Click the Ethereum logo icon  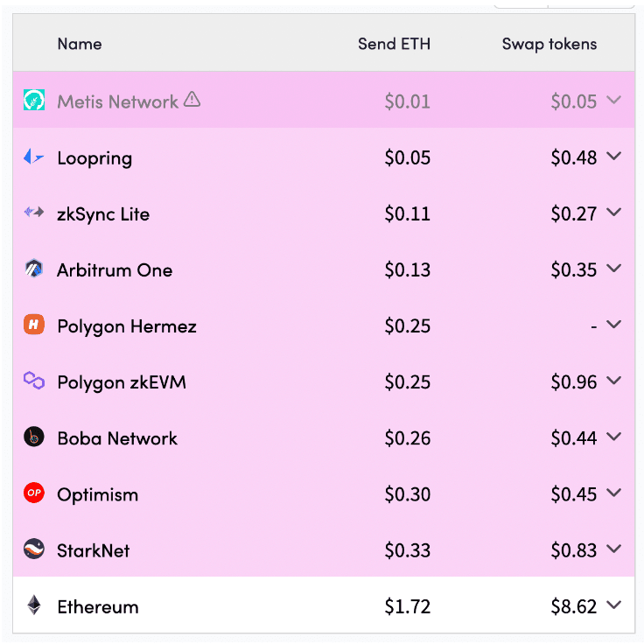tap(33, 605)
